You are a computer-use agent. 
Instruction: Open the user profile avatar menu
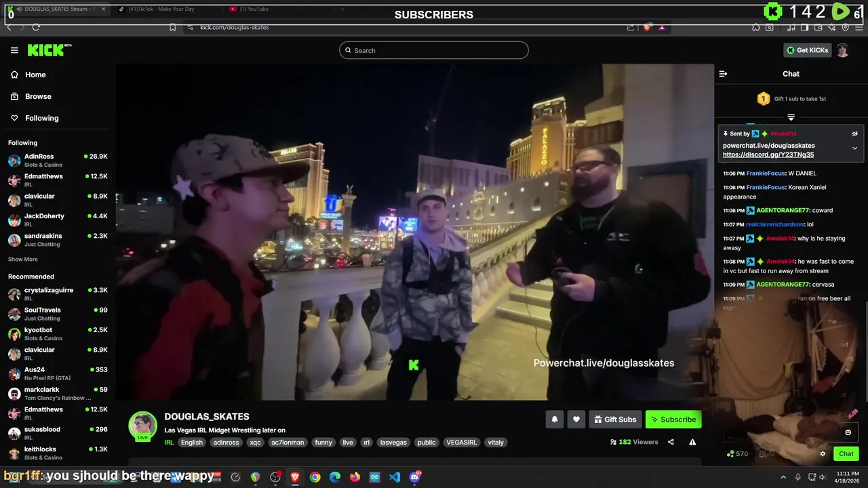(843, 50)
